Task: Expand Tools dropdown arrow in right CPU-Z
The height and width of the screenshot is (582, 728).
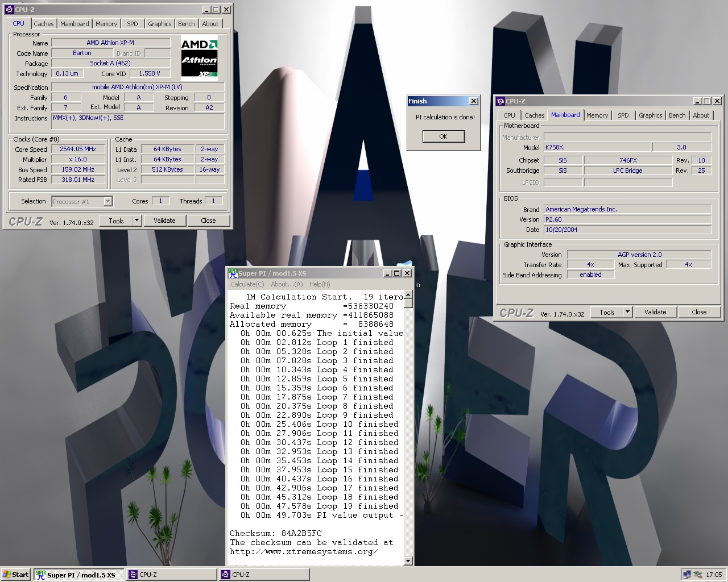Action: point(627,312)
